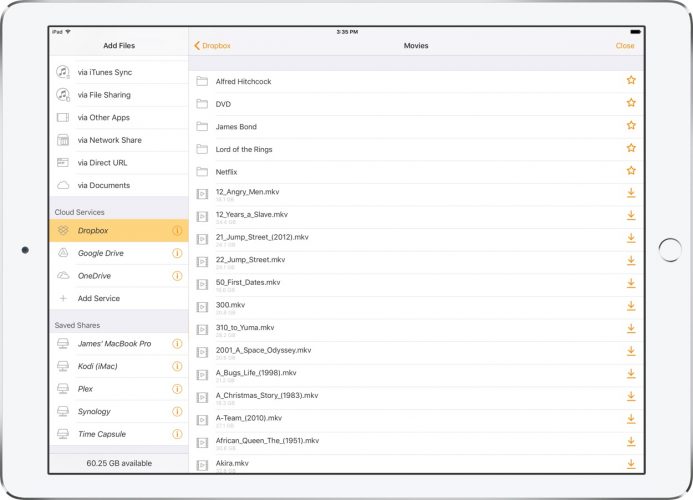Go back to Dropbox folder
Viewport: 693px width, 500px height.
click(x=212, y=46)
